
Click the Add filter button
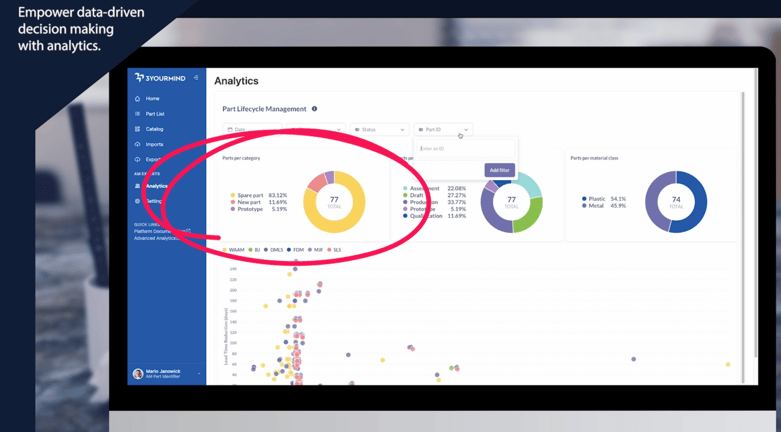point(499,170)
